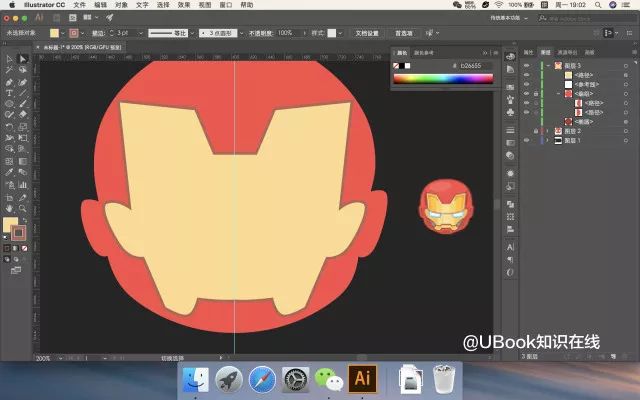
Task: Toggle visibility of 图层 1 layer
Action: point(527,140)
